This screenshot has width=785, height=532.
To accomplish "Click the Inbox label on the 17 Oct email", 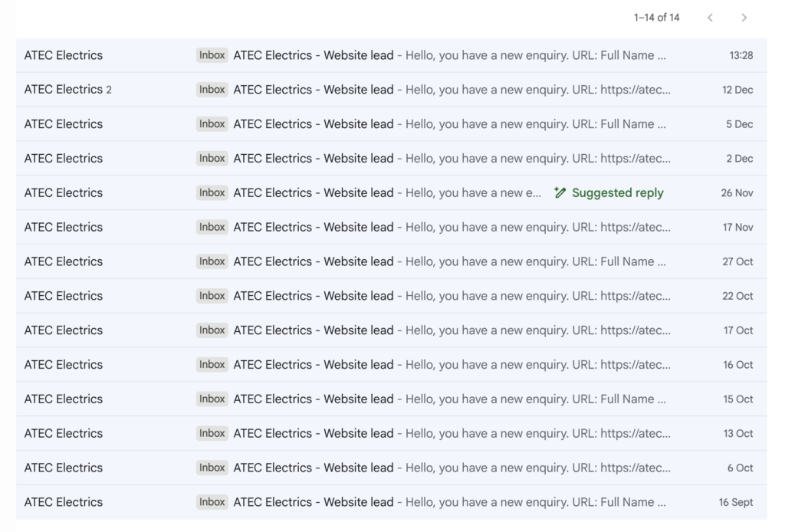I will coord(212,330).
